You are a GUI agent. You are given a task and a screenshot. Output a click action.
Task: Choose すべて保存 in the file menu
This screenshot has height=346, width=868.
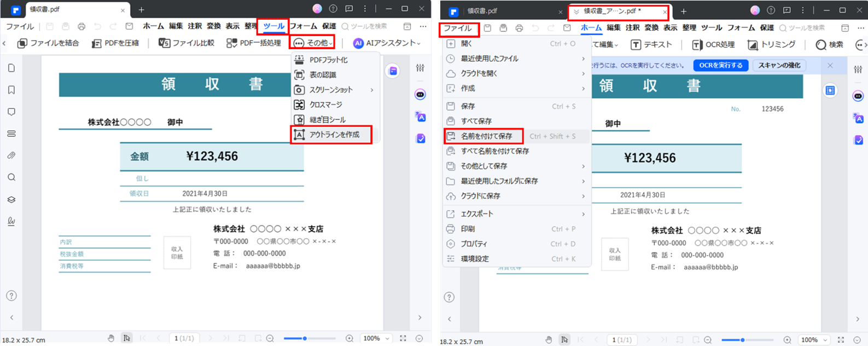tap(517, 121)
